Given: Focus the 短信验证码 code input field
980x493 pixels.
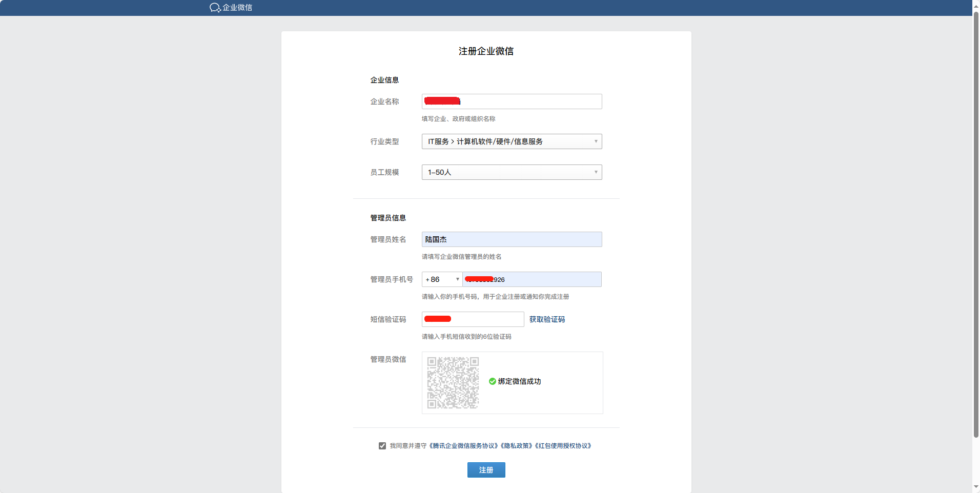Looking at the screenshot, I should pos(473,319).
